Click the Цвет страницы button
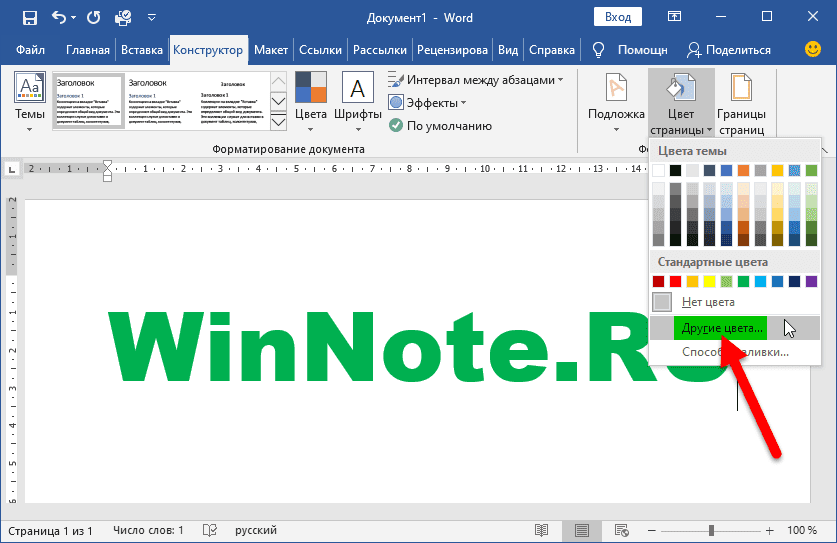Viewport: 837px width, 543px height. tap(681, 102)
